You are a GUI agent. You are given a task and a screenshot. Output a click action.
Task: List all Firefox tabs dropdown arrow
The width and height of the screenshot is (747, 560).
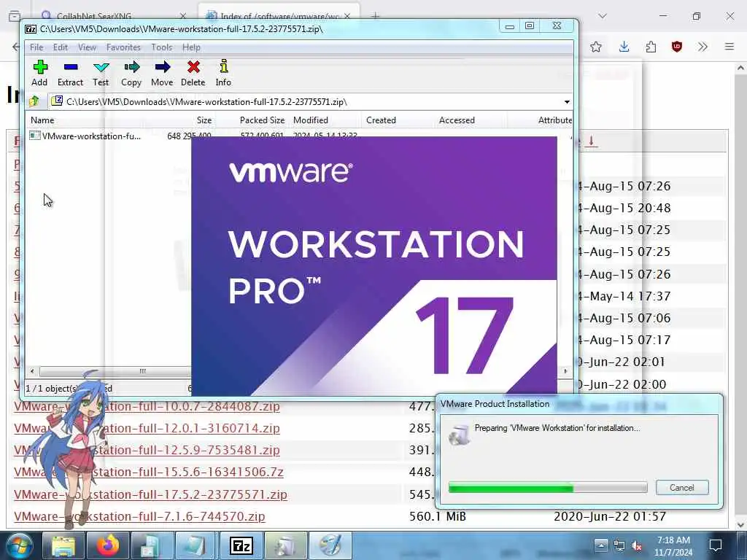603,16
